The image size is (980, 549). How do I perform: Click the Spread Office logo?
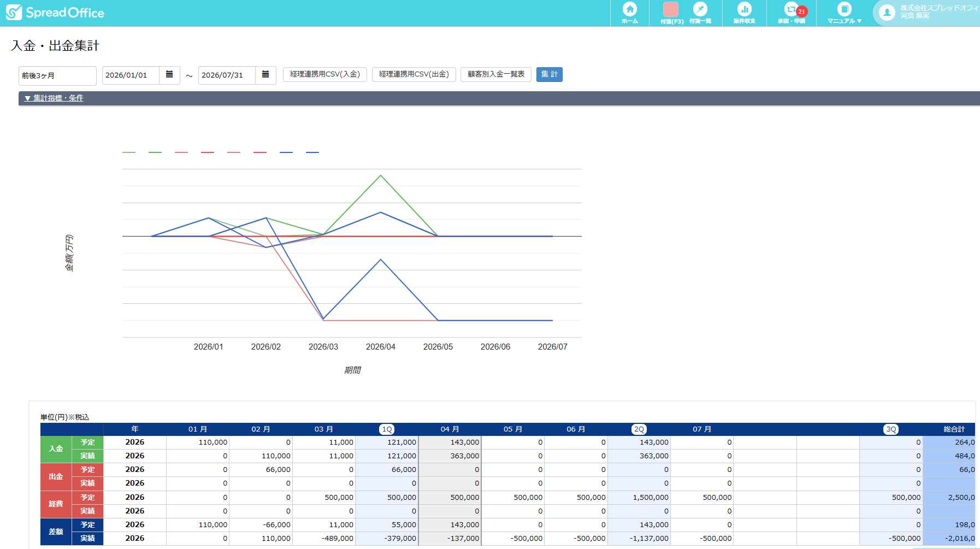click(x=55, y=13)
